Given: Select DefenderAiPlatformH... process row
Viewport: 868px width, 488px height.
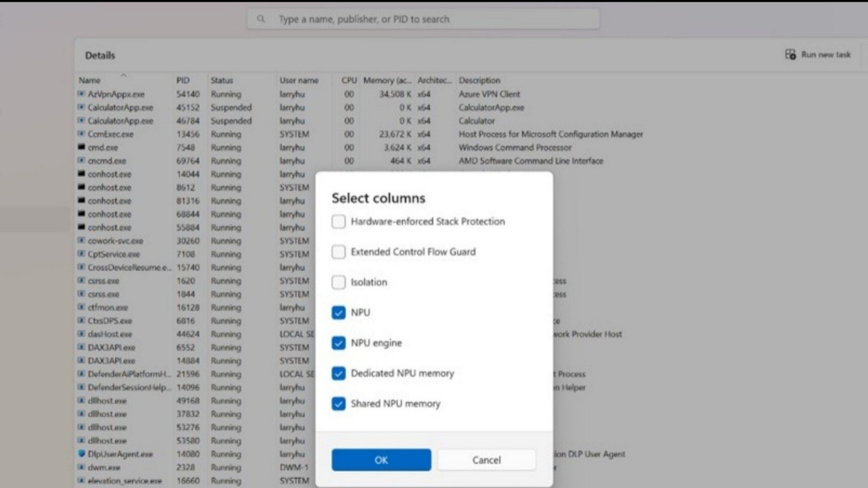Looking at the screenshot, I should 195,374.
